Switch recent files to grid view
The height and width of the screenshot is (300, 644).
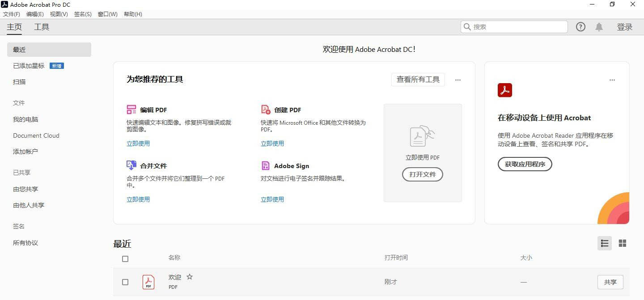click(x=622, y=243)
